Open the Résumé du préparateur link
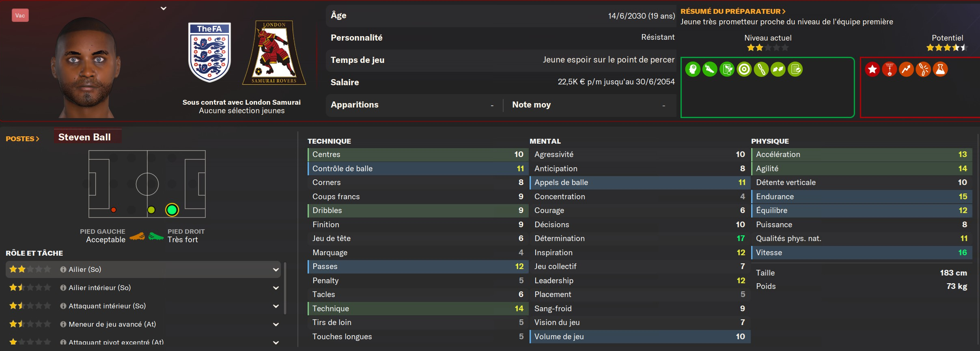Viewport: 980px width, 351px height. [x=733, y=11]
